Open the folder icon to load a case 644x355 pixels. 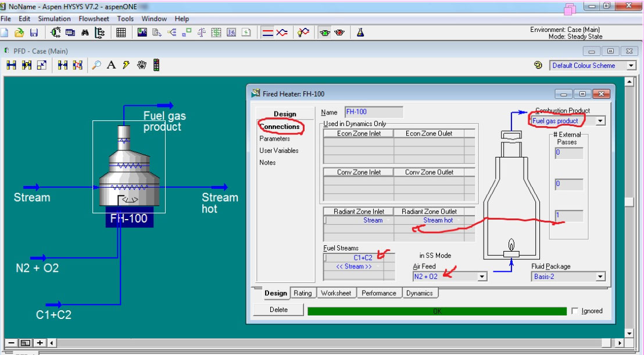pos(19,33)
